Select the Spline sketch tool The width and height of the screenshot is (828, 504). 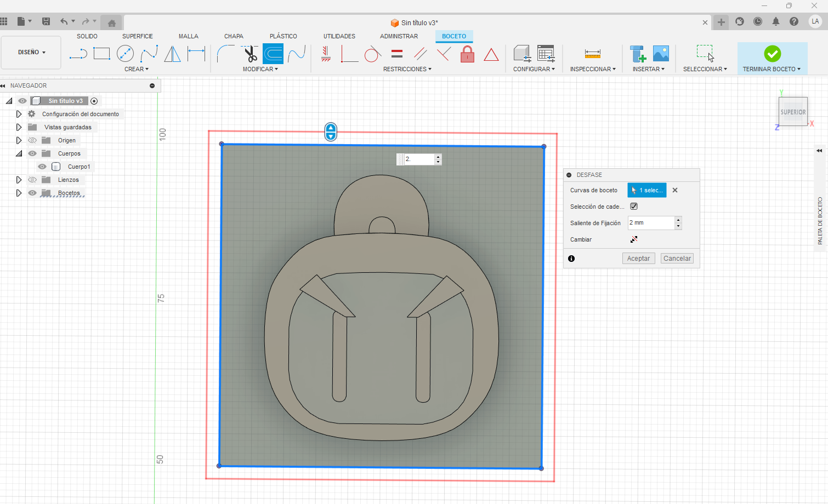coord(149,54)
